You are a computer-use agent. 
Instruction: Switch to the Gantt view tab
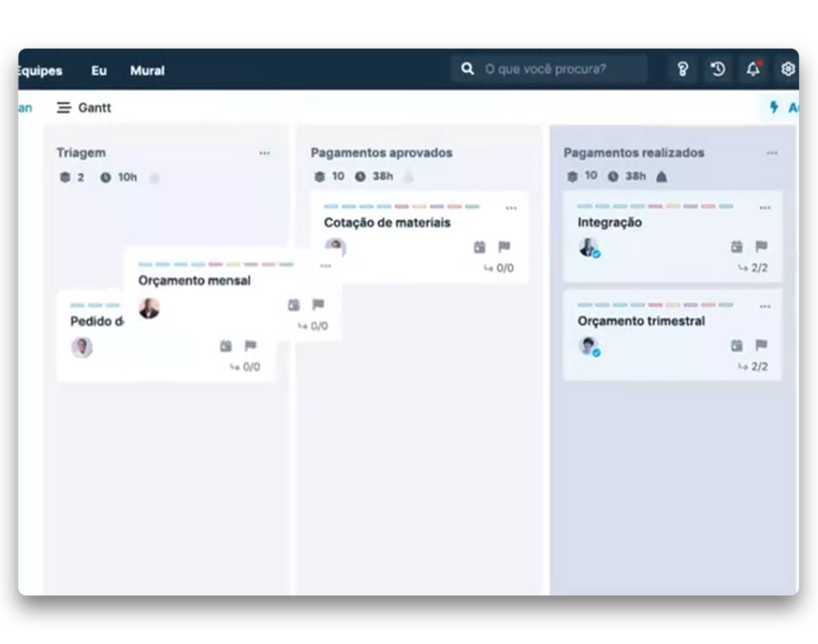(84, 108)
